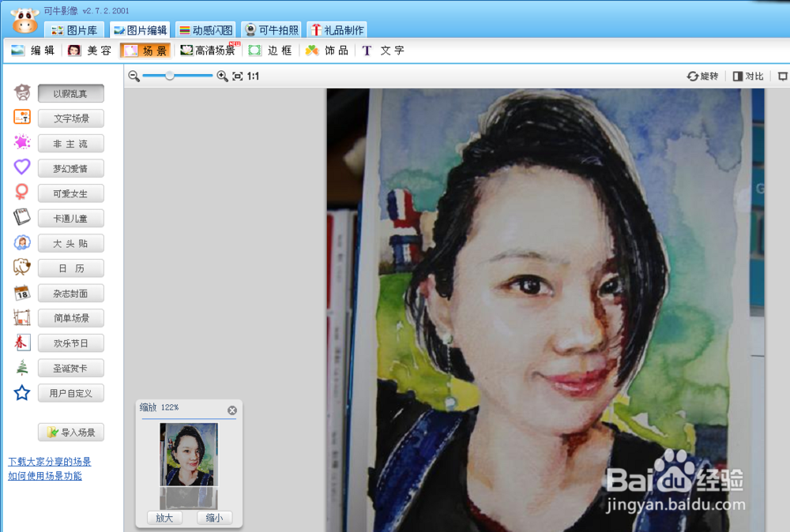The height and width of the screenshot is (532, 790).
Task: Click the notebook icon beside 卡通儿童
Action: click(21, 217)
